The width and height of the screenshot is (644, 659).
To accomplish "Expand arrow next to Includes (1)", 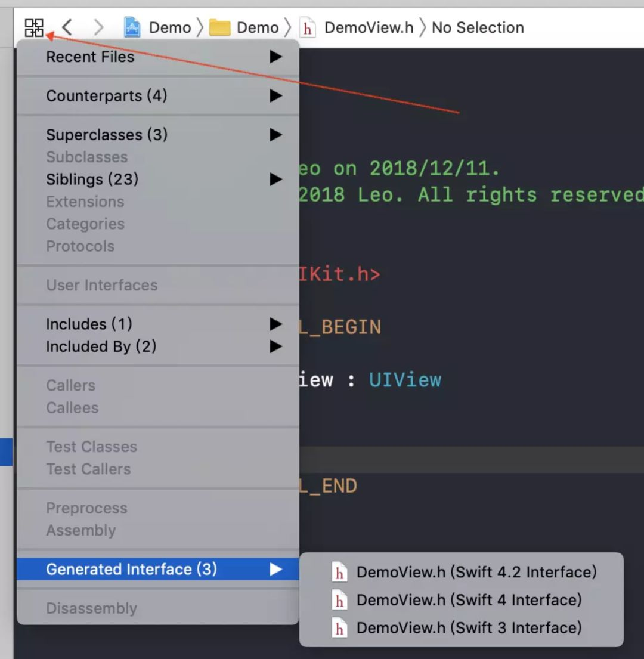I will (275, 324).
